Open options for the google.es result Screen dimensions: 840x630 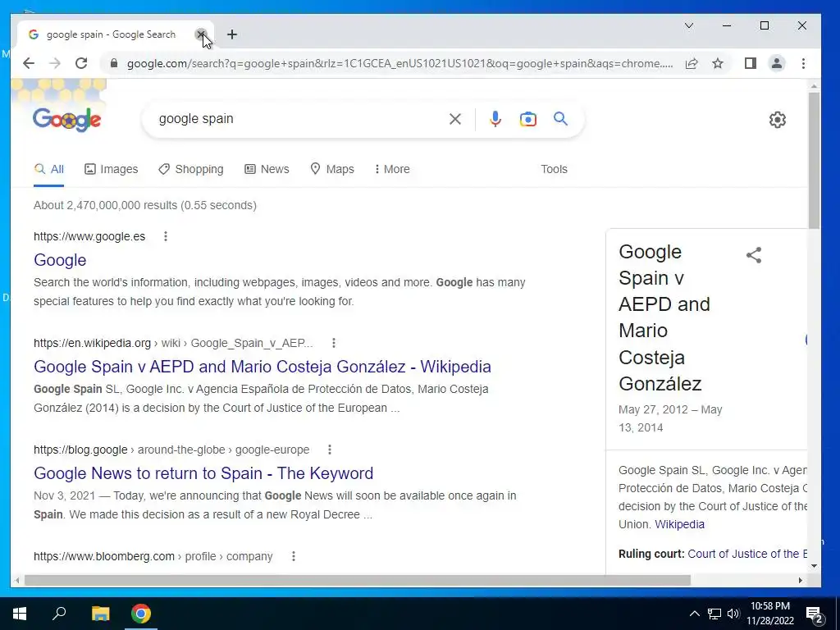click(x=166, y=236)
